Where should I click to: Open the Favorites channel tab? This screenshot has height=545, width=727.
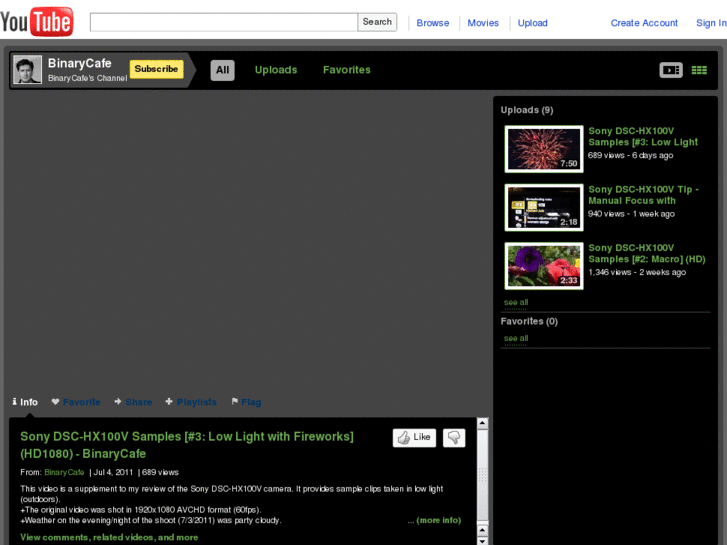347,70
